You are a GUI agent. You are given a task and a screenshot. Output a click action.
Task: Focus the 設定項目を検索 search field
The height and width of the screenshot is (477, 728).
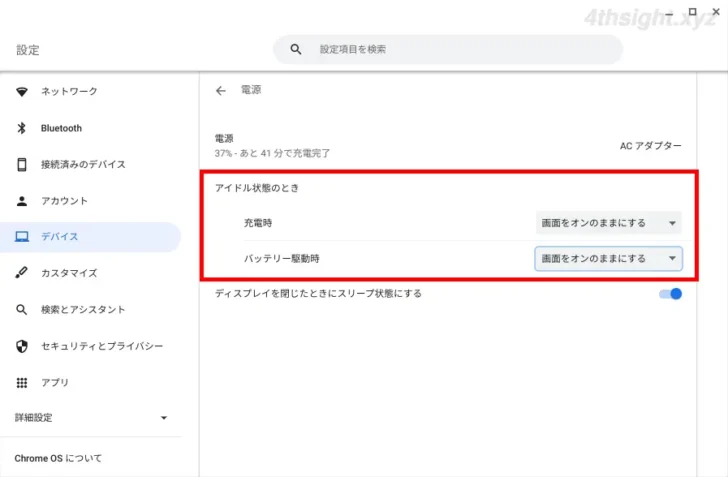coord(448,49)
